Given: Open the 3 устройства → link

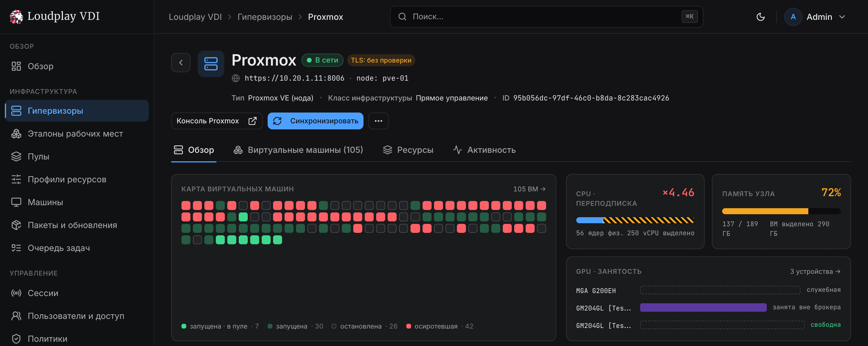Looking at the screenshot, I should 815,271.
